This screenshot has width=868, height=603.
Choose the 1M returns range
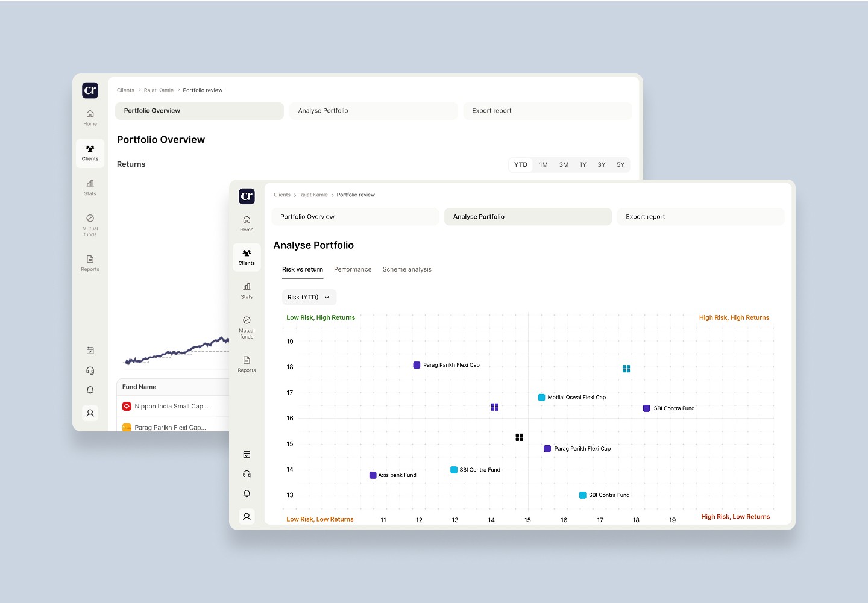click(x=544, y=165)
